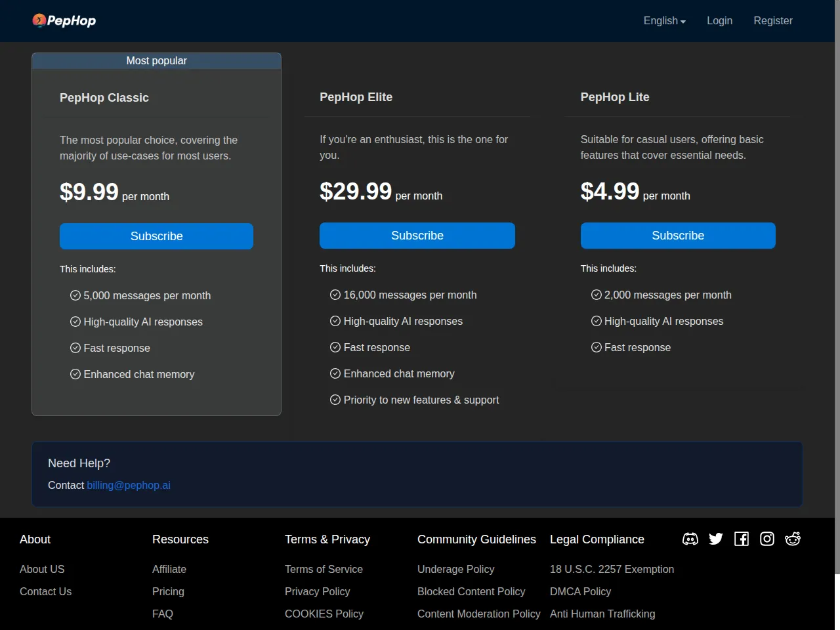Screen dimensions: 840x630
Task: Go to PepHop home via logo
Action: coord(64,20)
